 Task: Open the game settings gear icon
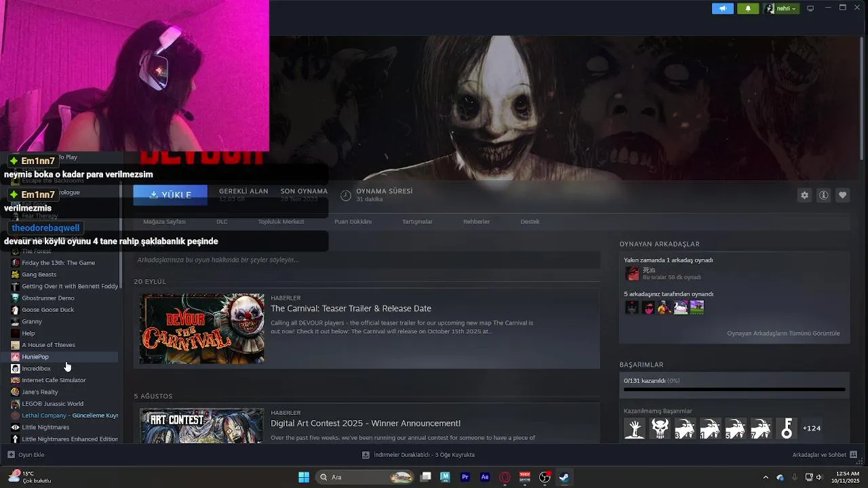pyautogui.click(x=805, y=195)
